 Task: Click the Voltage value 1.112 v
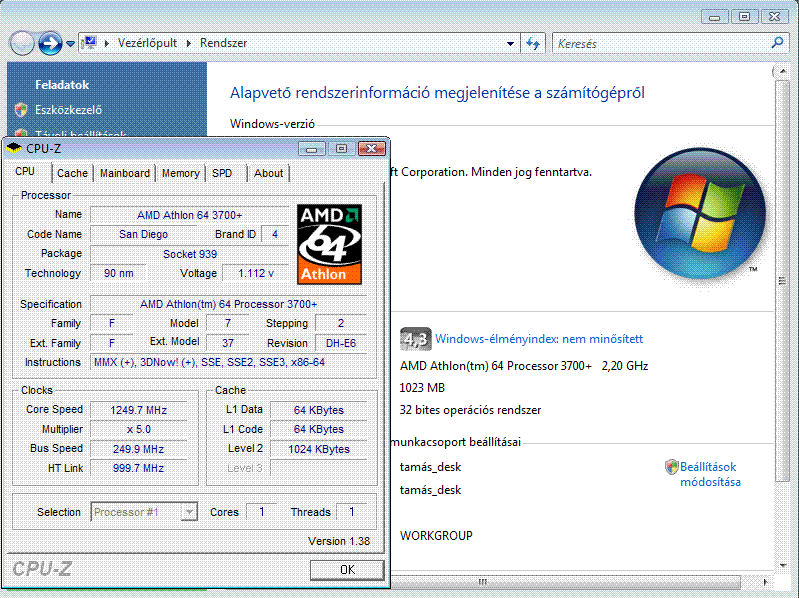[256, 273]
